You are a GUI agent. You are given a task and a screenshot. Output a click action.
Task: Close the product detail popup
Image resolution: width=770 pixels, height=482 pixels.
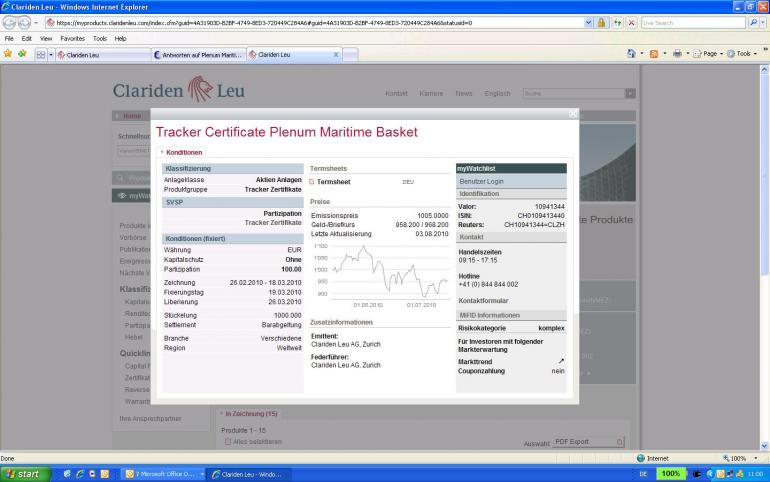coord(573,114)
